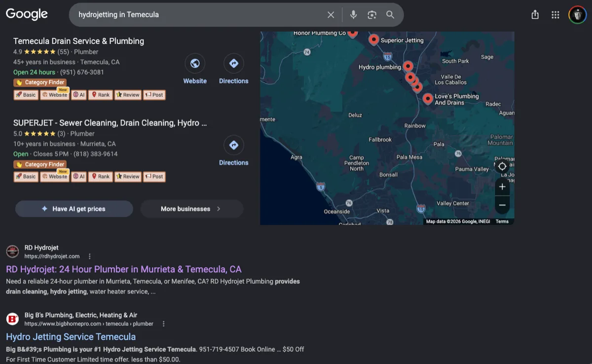This screenshot has width=592, height=364.
Task: Get directions to Temecula Drain Service
Action: click(234, 63)
